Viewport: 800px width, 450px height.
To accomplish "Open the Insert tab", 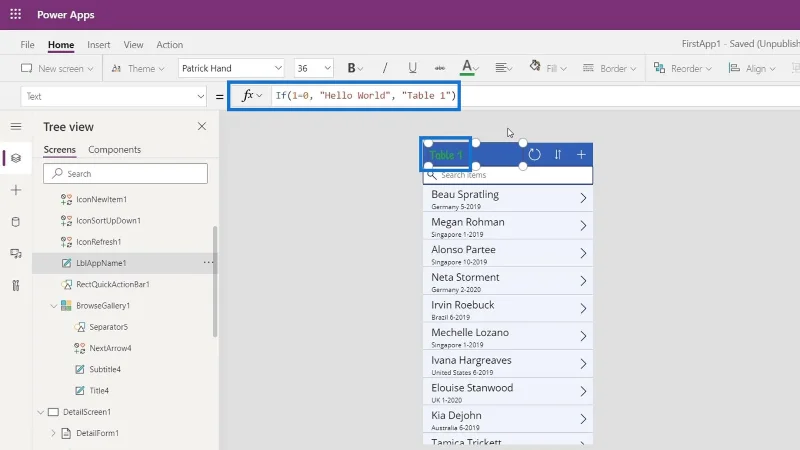I will point(98,44).
